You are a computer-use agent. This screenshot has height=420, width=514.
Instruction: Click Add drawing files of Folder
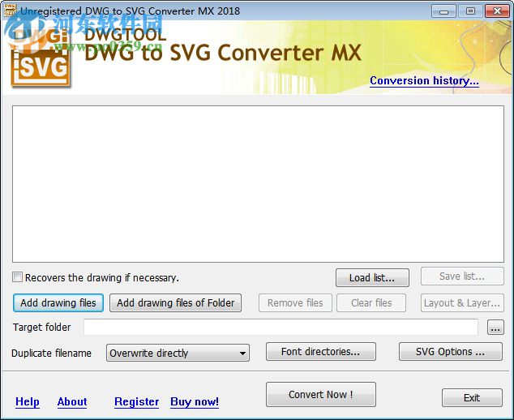(x=175, y=302)
